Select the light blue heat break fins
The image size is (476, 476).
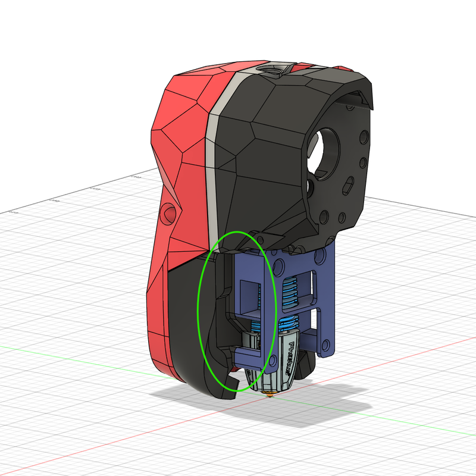point(291,293)
